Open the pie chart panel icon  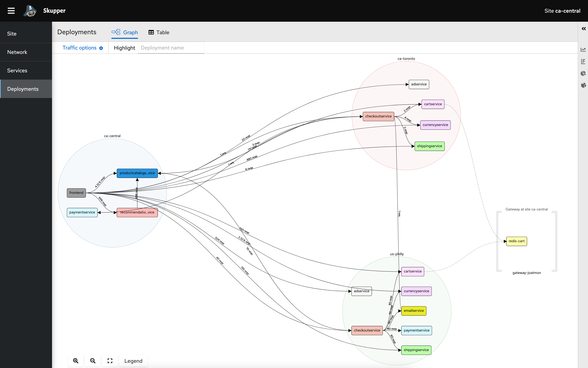click(583, 74)
